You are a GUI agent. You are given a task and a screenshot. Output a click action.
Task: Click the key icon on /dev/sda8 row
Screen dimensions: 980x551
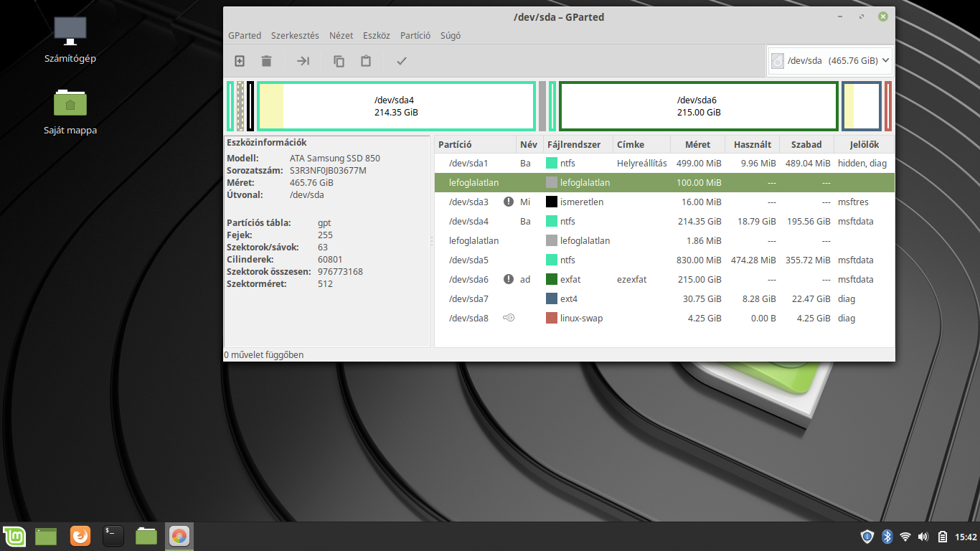pos(509,318)
